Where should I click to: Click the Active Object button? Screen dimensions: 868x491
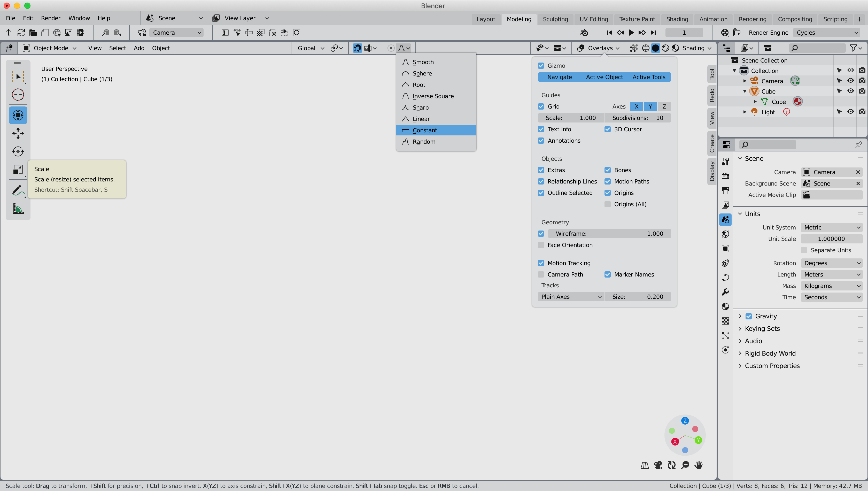(605, 76)
